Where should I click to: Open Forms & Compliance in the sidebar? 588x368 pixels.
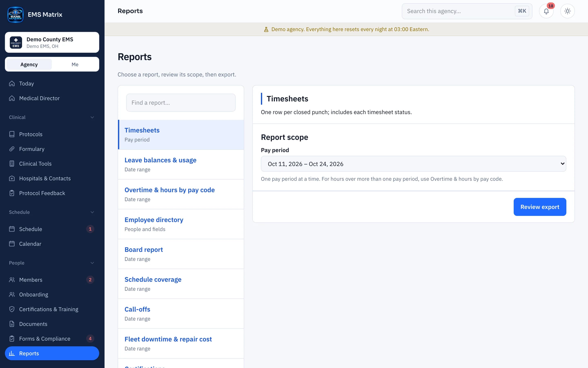pos(52,339)
